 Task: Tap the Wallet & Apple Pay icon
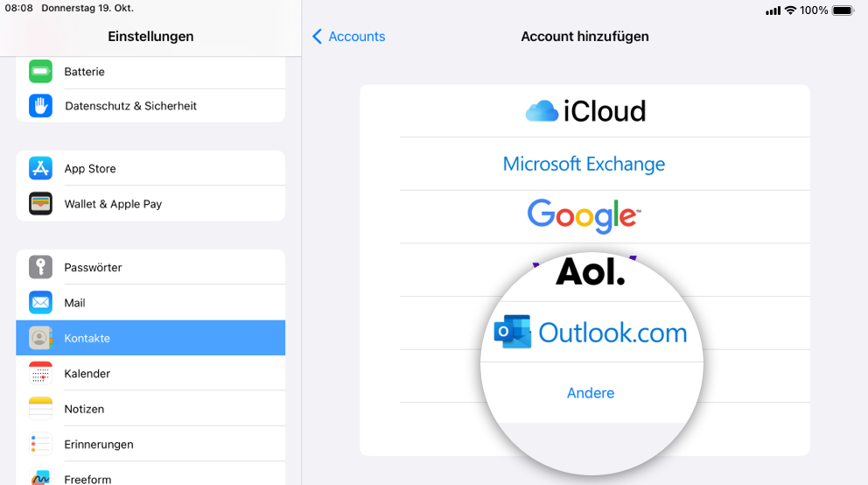[40, 204]
